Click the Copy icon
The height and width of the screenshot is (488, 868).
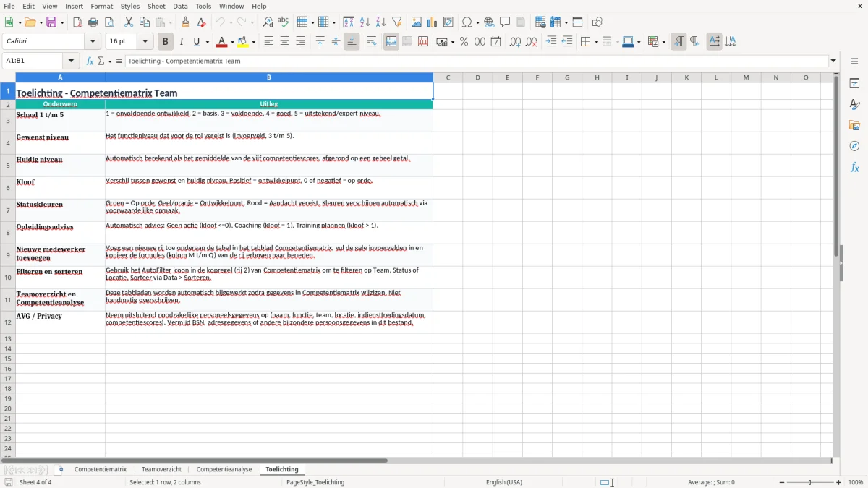(x=145, y=22)
